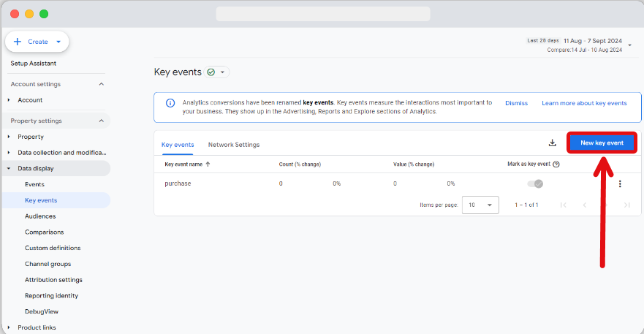Open the items per page dropdown
Image resolution: width=644 pixels, height=334 pixels.
[480, 205]
